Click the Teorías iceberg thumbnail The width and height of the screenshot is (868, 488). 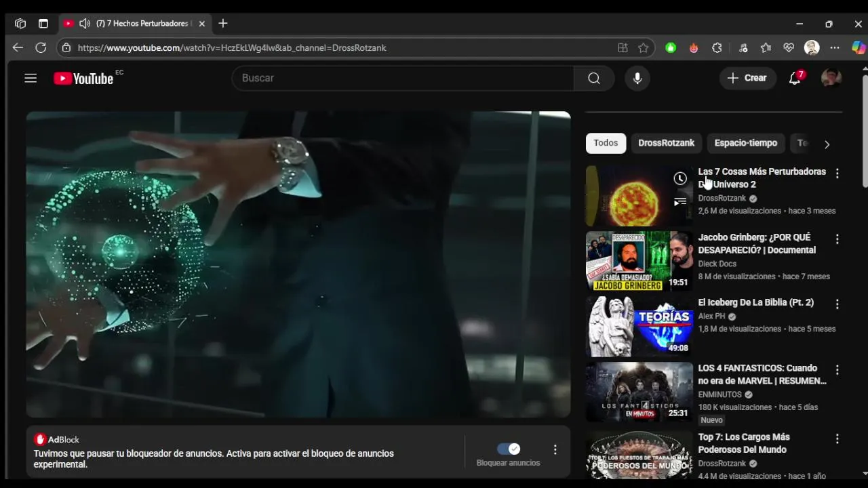639,327
